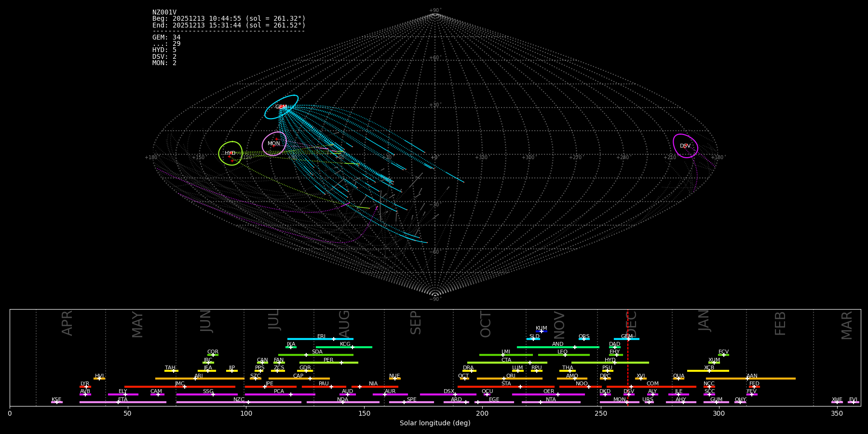Screen dimensions: 868x434
Task: Click the KUM peak marker in timeline
Action: pyautogui.click(x=542, y=331)
